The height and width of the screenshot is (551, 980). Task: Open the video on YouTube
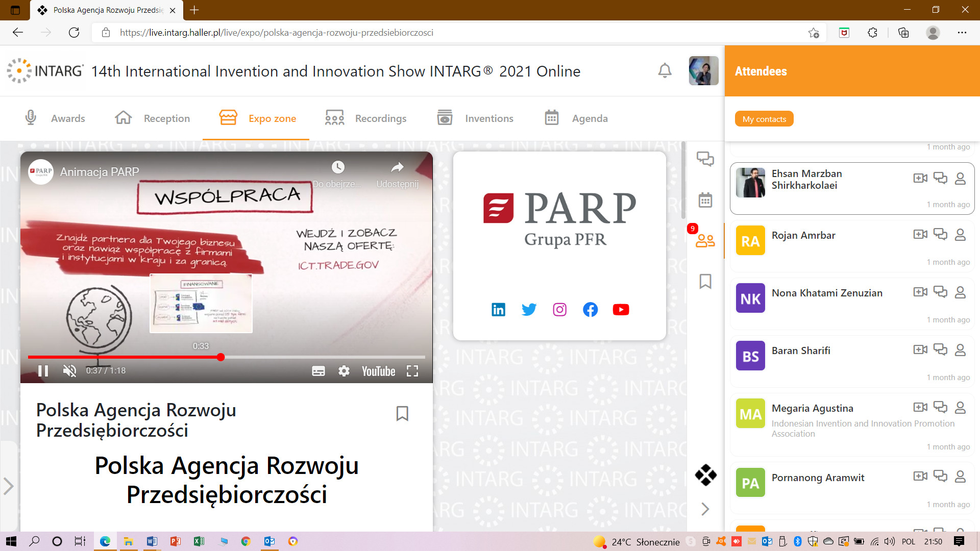coord(379,371)
